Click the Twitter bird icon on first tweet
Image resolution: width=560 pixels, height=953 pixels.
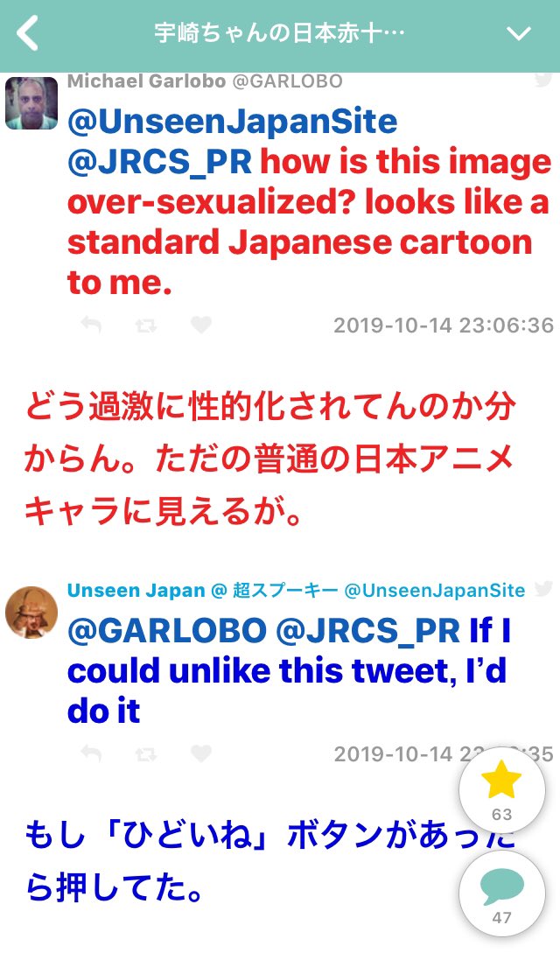click(x=543, y=80)
